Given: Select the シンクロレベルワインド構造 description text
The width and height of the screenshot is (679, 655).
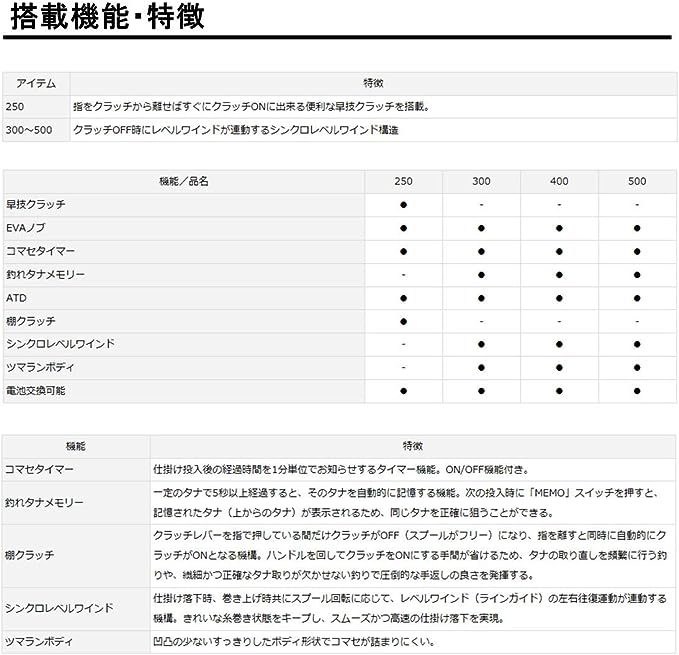Looking at the screenshot, I should point(236,130).
